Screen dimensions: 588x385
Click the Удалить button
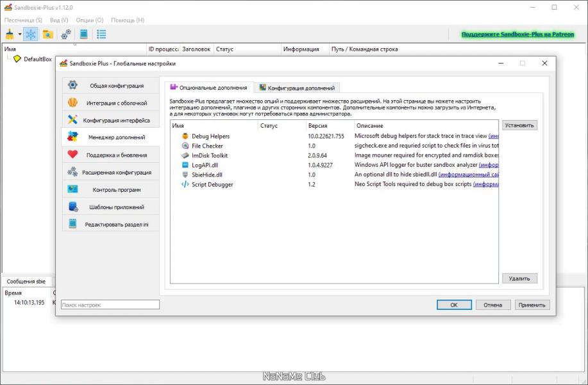[x=519, y=278]
